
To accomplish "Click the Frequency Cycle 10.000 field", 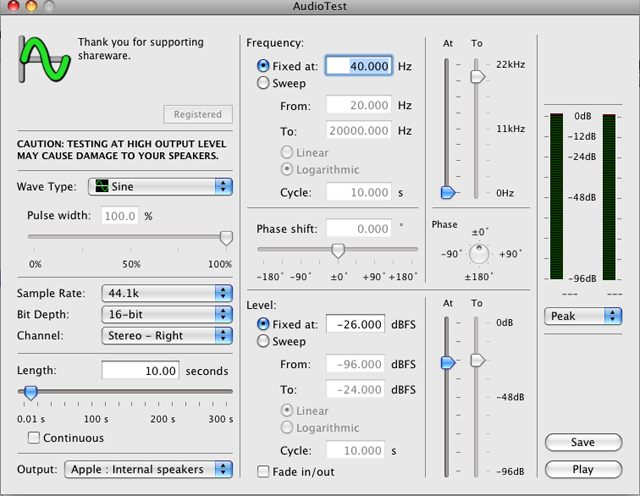I will tap(359, 192).
